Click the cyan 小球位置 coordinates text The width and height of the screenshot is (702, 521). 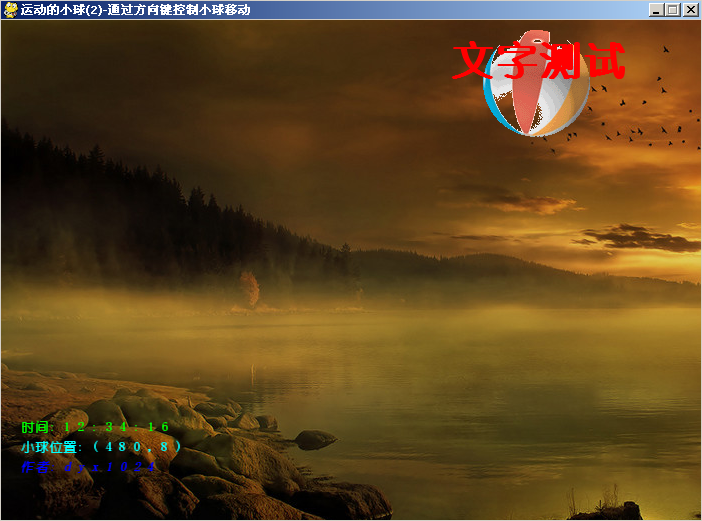pos(101,447)
